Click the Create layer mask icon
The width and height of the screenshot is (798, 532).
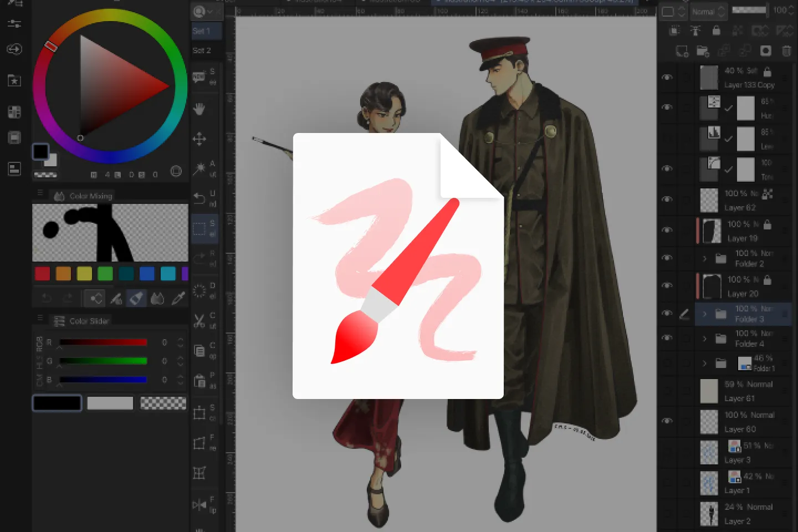tap(765, 51)
